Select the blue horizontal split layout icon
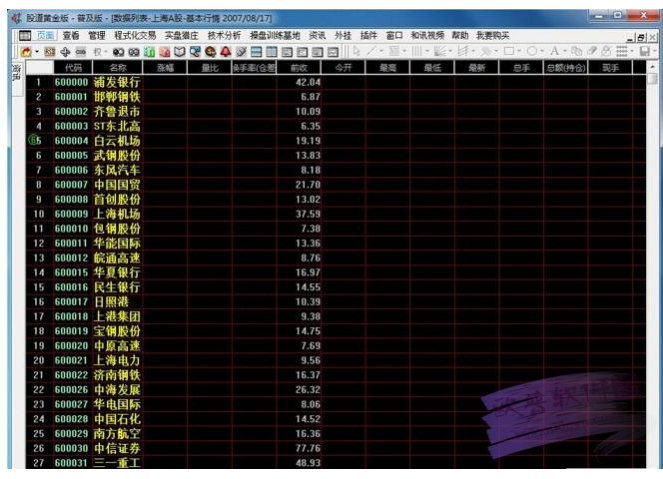The height and width of the screenshot is (479, 663). tap(256, 52)
